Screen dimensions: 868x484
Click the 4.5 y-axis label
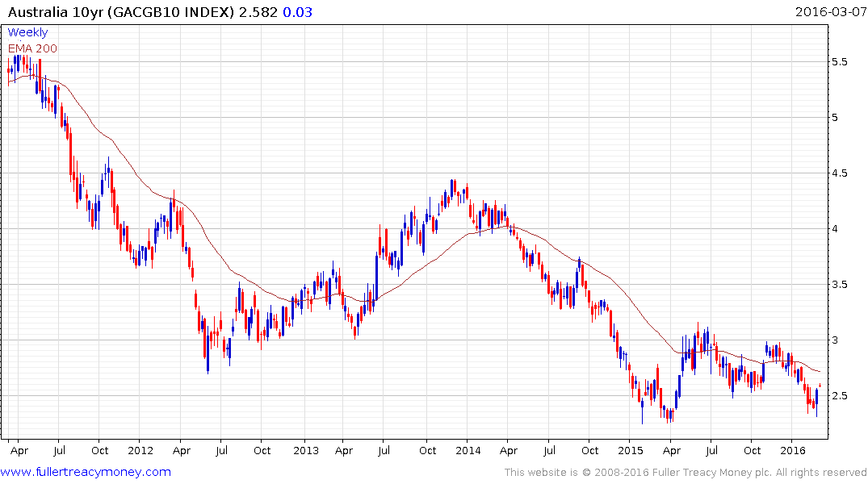pyautogui.click(x=840, y=173)
